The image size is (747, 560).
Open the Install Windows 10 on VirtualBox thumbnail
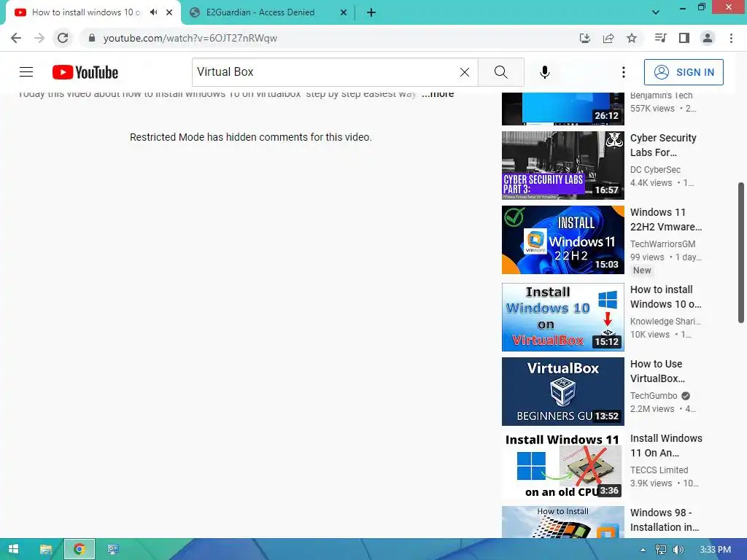click(x=562, y=317)
